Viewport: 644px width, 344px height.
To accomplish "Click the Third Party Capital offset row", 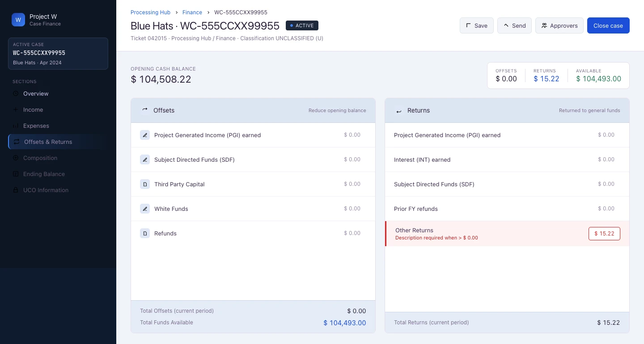I will [253, 184].
